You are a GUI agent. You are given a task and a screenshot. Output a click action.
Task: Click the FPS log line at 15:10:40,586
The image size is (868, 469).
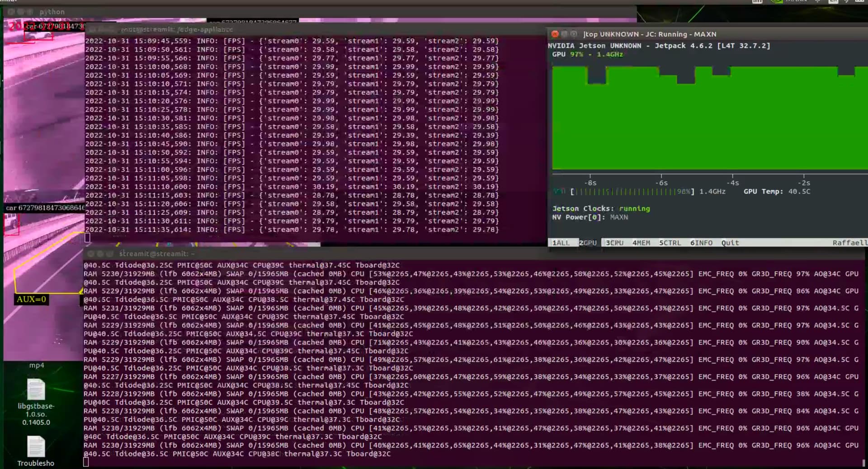click(x=292, y=135)
